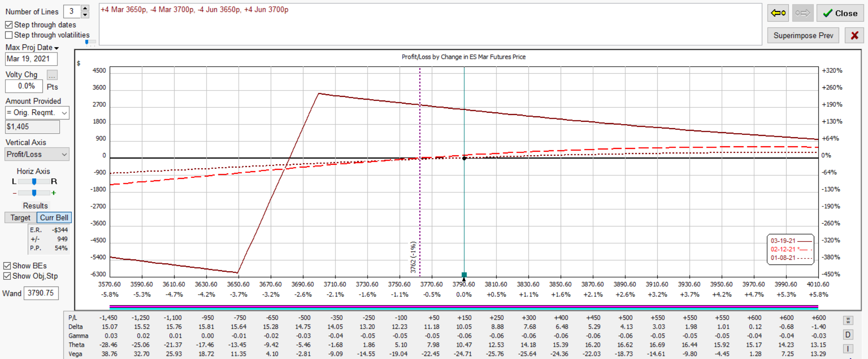Open the Volty Chg ellipsis button
Viewport: 868px width, 359px height.
(x=52, y=75)
